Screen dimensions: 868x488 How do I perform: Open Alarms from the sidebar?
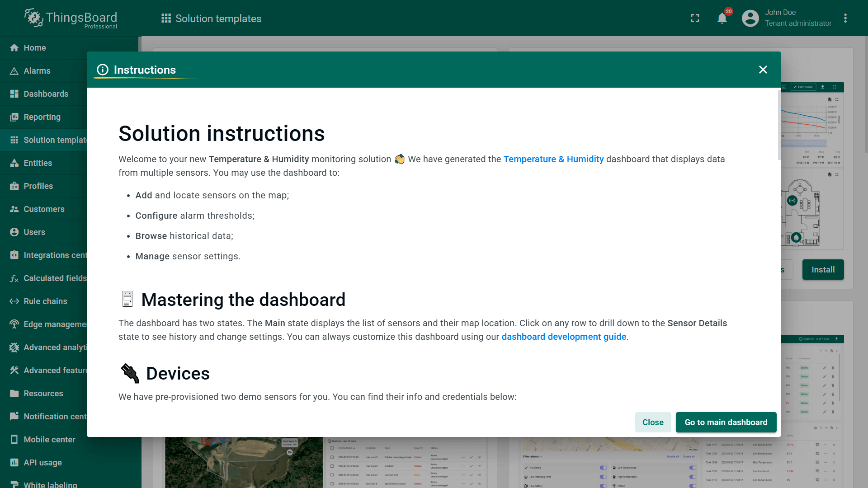tap(37, 71)
